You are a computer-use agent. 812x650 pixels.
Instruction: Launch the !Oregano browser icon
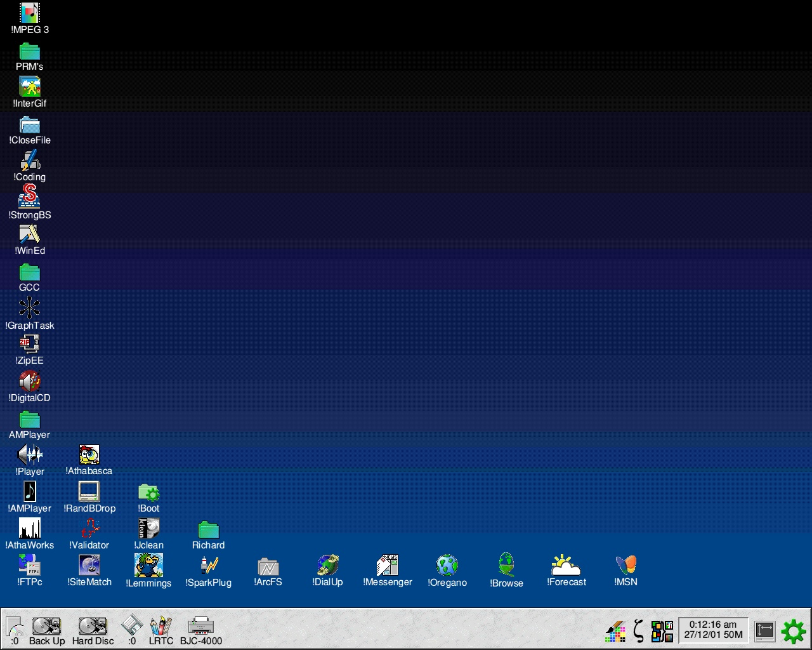447,565
